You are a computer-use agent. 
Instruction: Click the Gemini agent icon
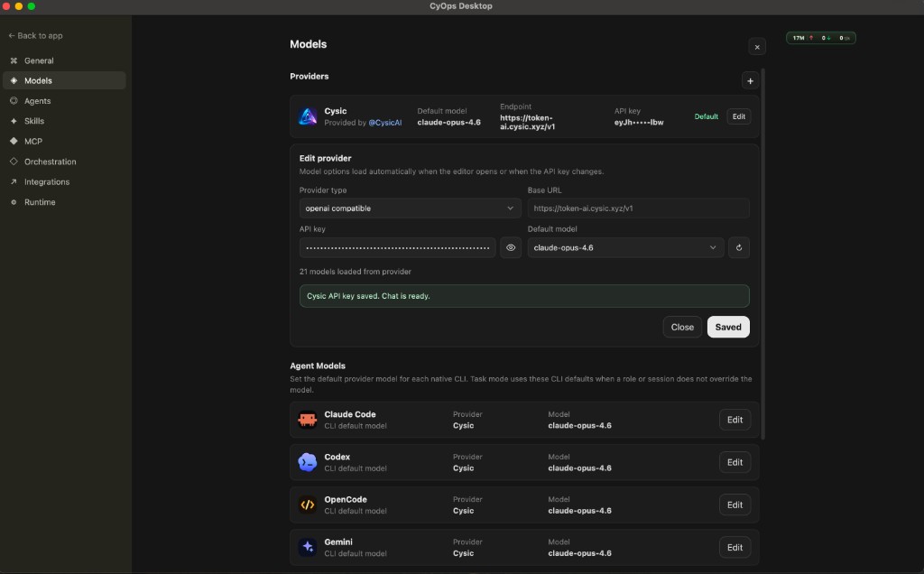tap(308, 548)
